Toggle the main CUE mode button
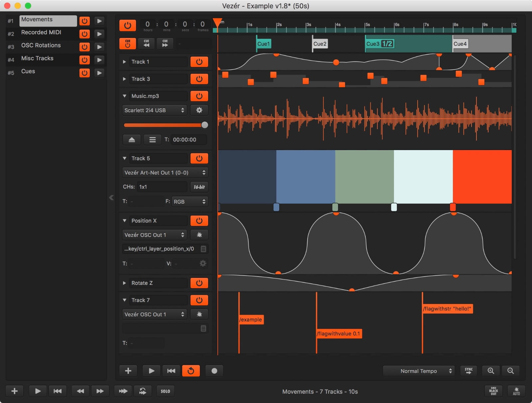This screenshot has width=532, height=403. click(x=127, y=44)
